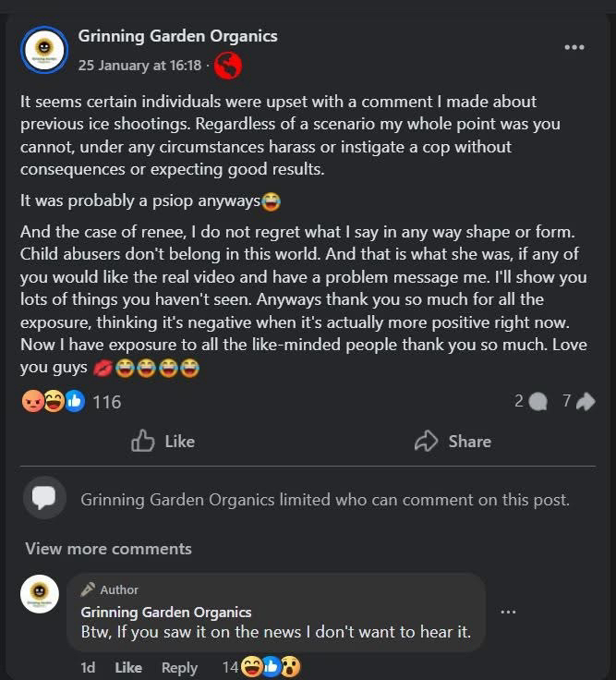
Task: Open the comment's three-dot options menu
Action: click(x=508, y=612)
